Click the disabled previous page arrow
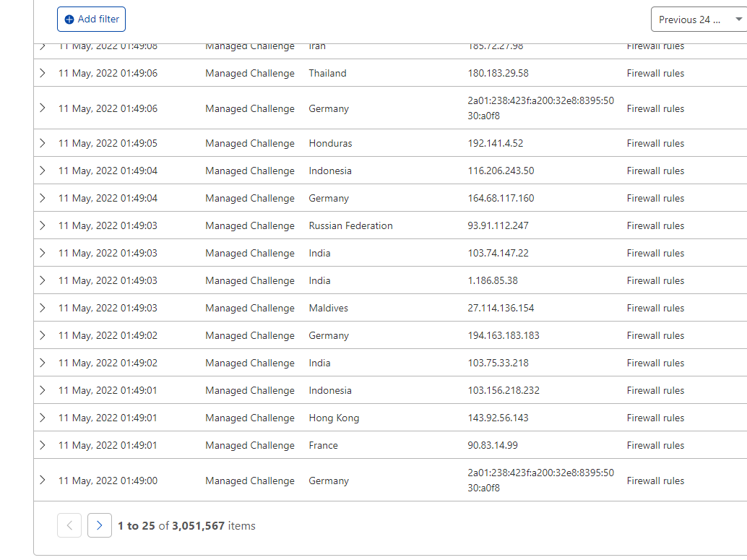Screen dimensions: 747x560 [x=69, y=525]
